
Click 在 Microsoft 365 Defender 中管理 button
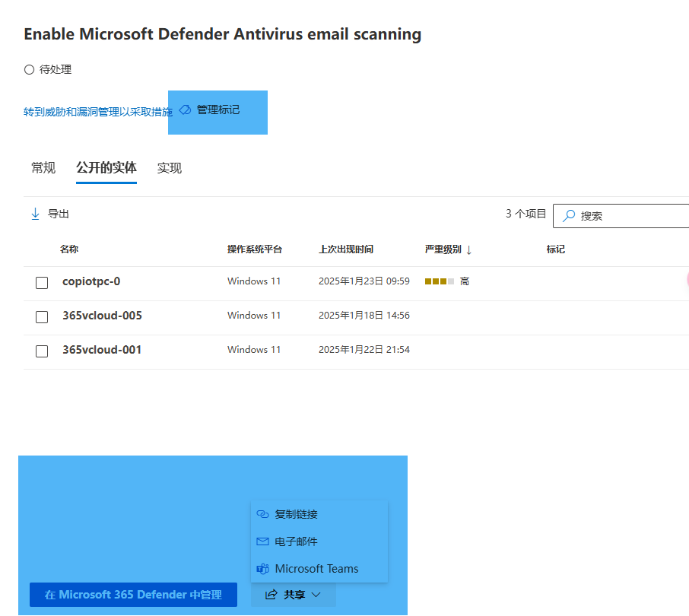click(134, 595)
